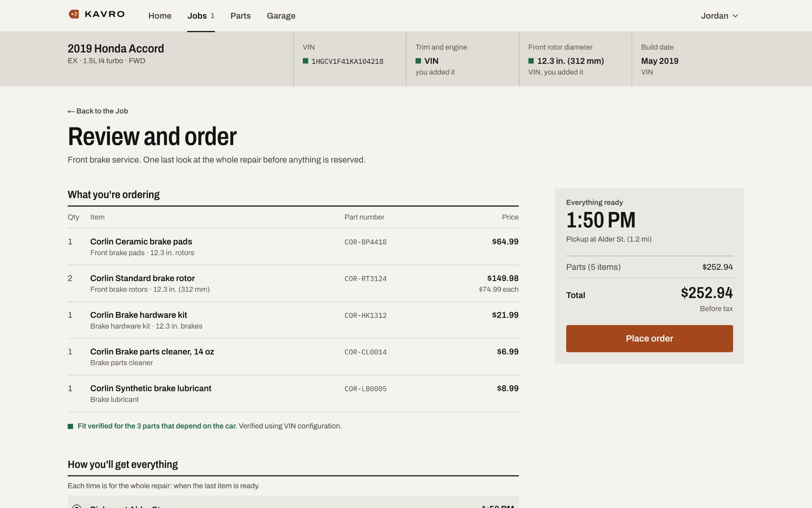The width and height of the screenshot is (812, 508).
Task: Click part number COR-CL0014
Action: click(x=366, y=352)
